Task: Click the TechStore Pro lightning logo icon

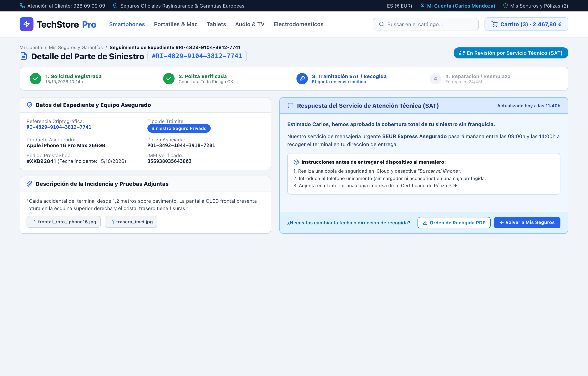Action: coord(26,24)
